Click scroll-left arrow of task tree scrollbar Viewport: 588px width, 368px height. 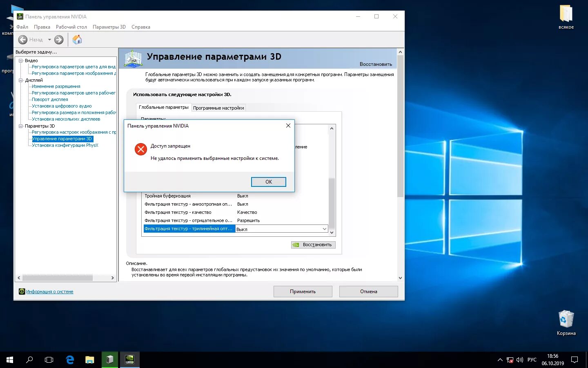click(x=19, y=278)
